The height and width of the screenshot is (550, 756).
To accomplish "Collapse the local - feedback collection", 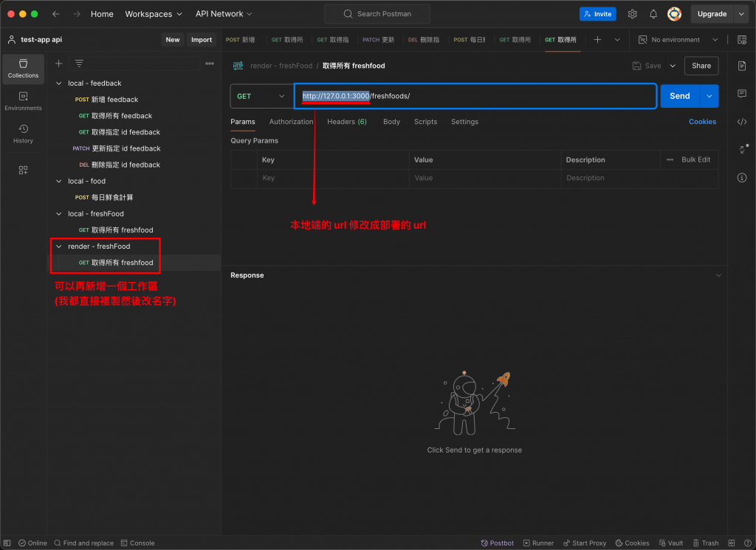I will [x=59, y=83].
